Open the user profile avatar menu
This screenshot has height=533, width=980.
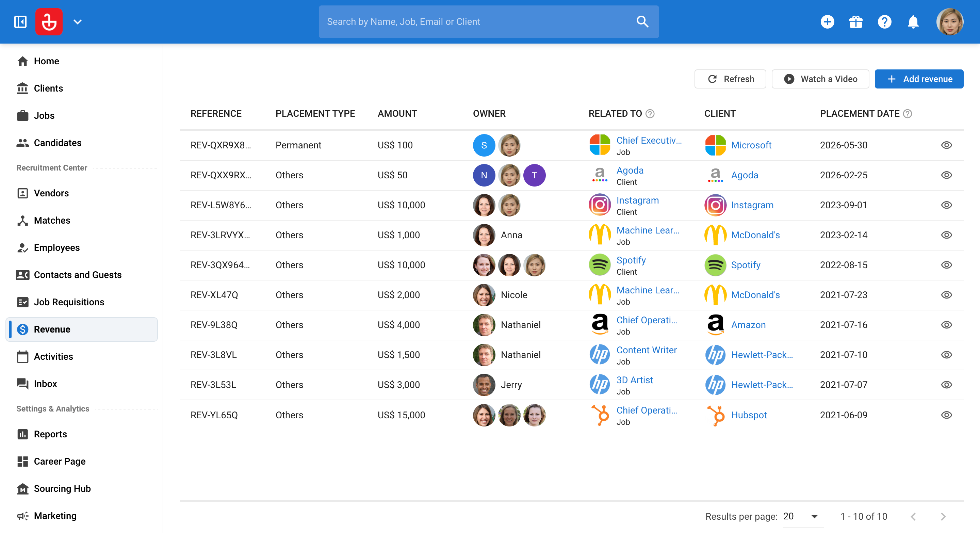[x=950, y=22]
